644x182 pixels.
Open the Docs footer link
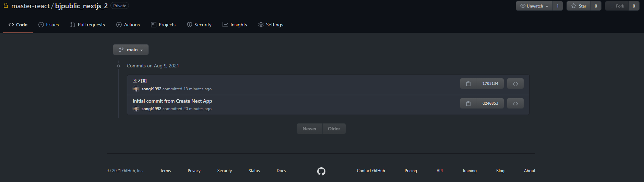tap(281, 171)
